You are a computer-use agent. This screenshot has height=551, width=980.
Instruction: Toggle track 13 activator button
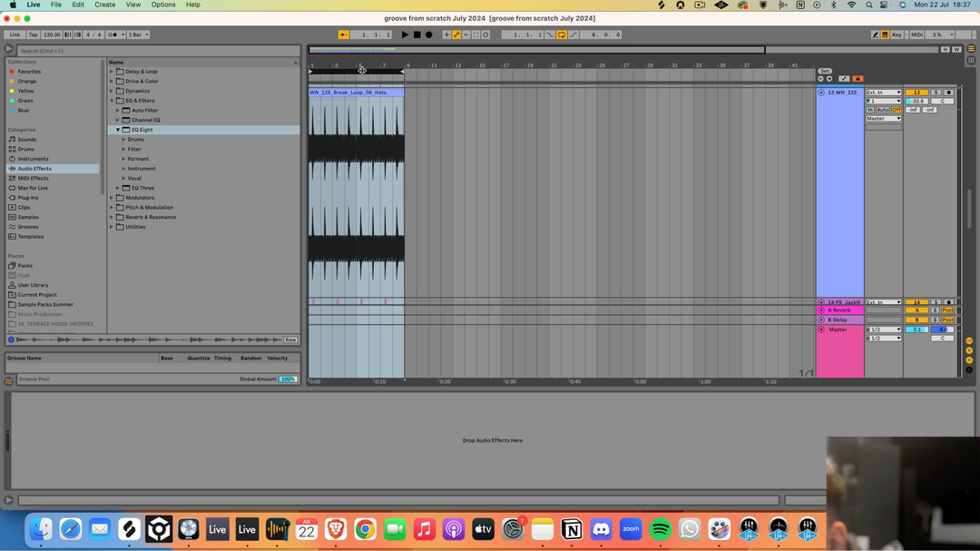click(x=916, y=93)
